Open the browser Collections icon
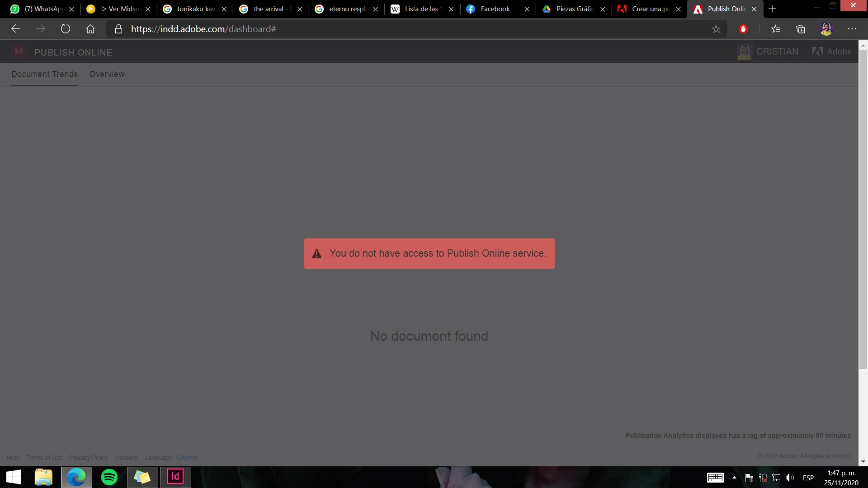 pyautogui.click(x=801, y=29)
